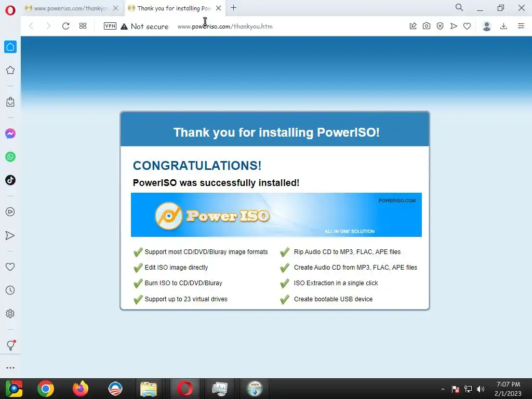Click the CONGRATULATIONS! heading
The width and height of the screenshot is (532, 399).
(x=197, y=166)
